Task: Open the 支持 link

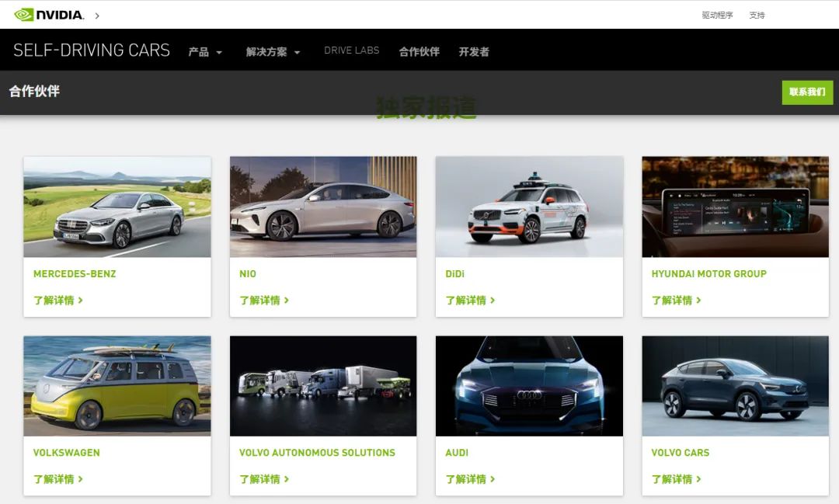Action: pyautogui.click(x=757, y=15)
